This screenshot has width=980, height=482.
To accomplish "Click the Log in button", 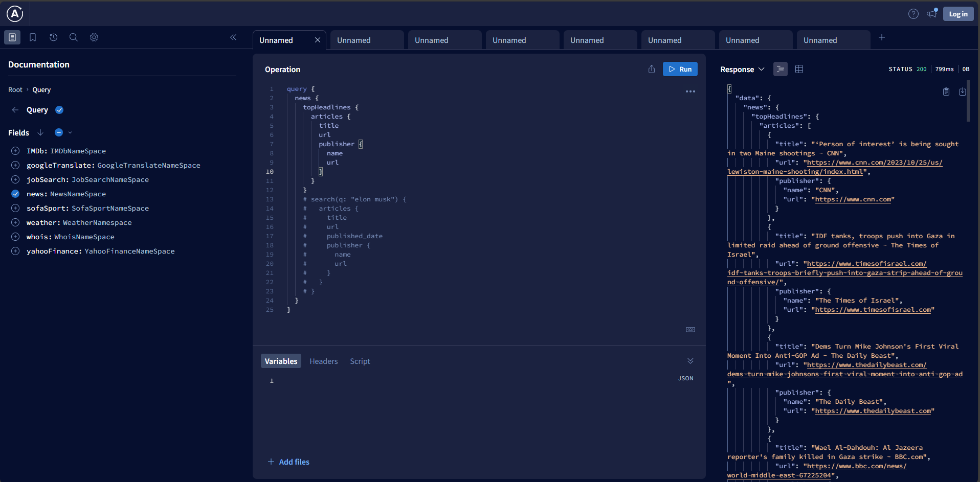I will 958,14.
